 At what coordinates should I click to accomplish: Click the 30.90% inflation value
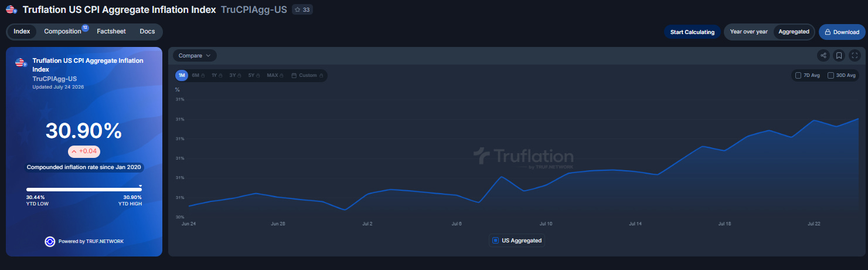pos(84,131)
